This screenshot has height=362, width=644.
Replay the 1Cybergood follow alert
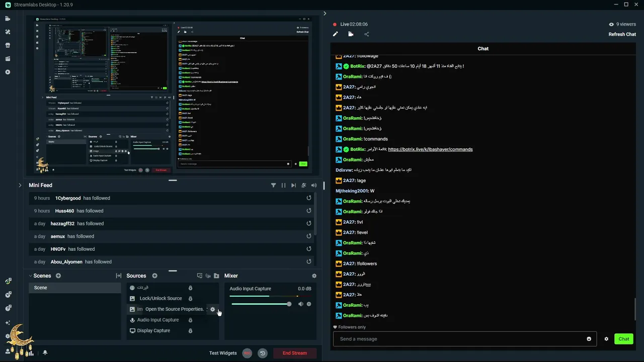click(x=309, y=198)
